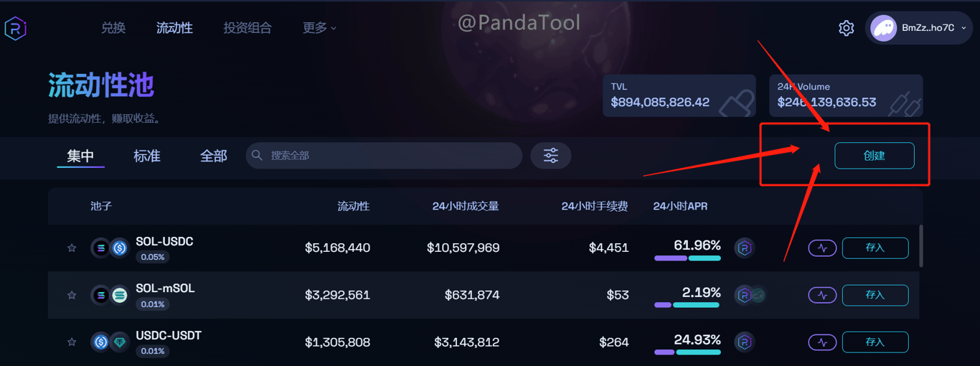980x366 pixels.
Task: Click 存入 for SOL-USDC pool
Action: 875,248
